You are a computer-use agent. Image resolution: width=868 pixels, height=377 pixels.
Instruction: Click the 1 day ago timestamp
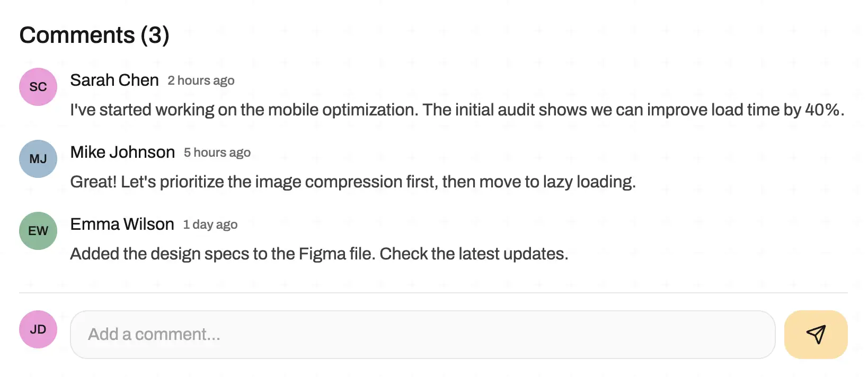pos(210,225)
